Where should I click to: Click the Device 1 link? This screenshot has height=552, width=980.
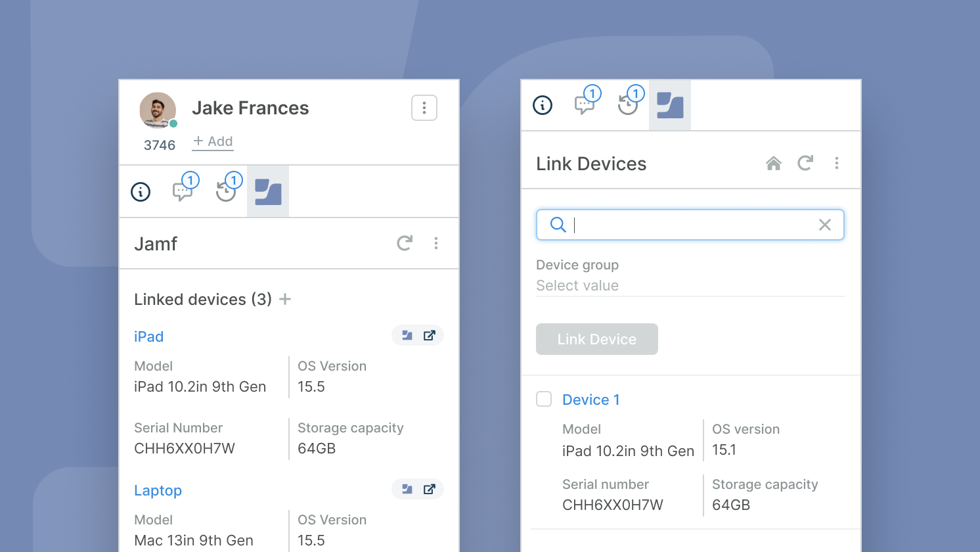click(590, 400)
